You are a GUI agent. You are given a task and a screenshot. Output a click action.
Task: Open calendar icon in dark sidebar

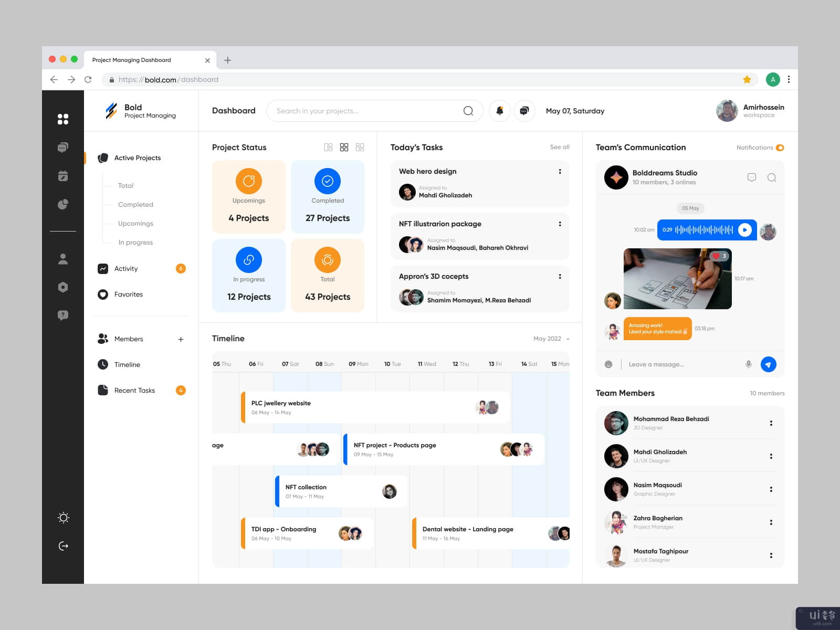point(63,176)
